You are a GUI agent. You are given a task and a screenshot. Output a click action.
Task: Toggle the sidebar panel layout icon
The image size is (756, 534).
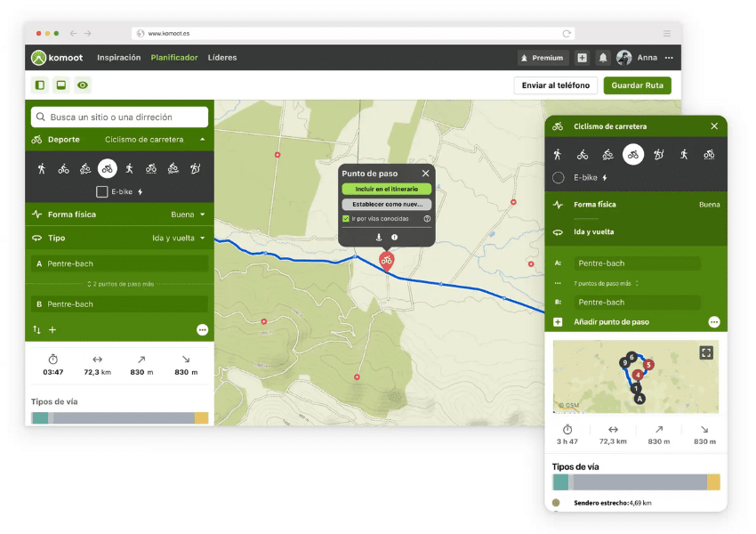(x=39, y=85)
